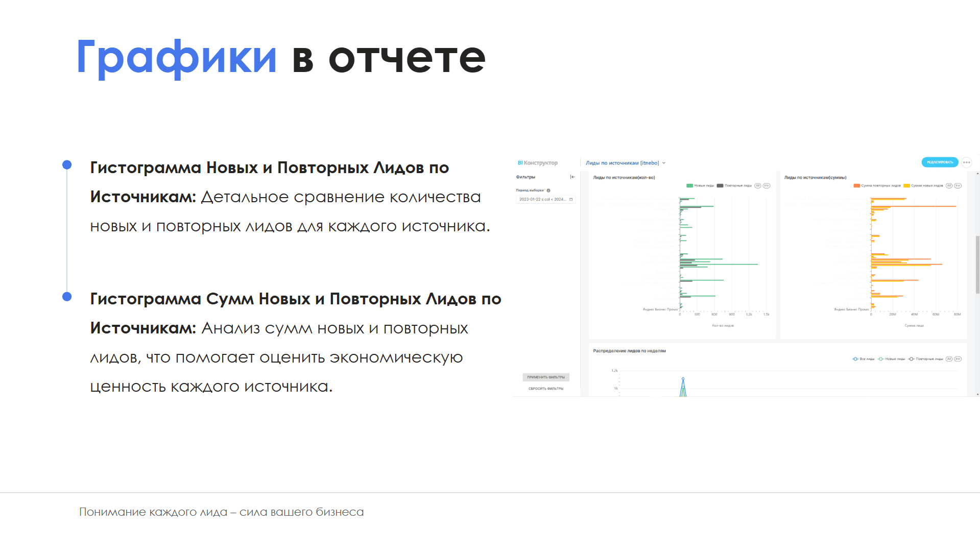Toggle Новые лиды series in weekly chart

coord(891,359)
